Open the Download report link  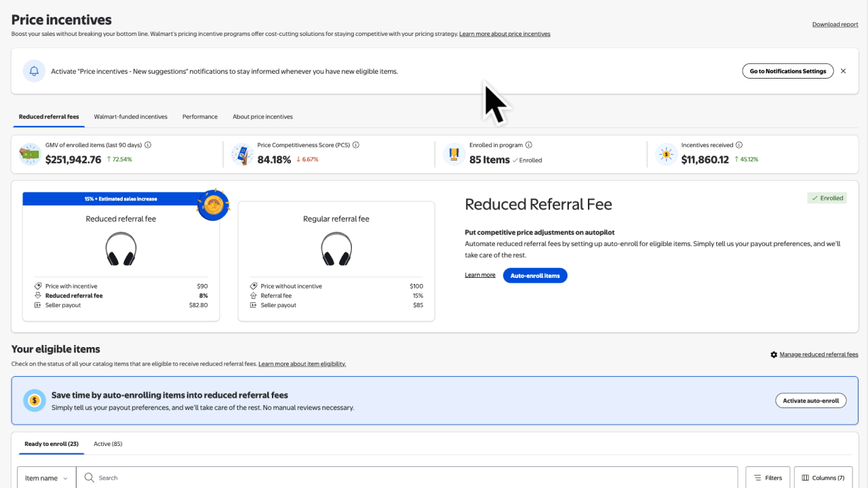pyautogui.click(x=835, y=24)
